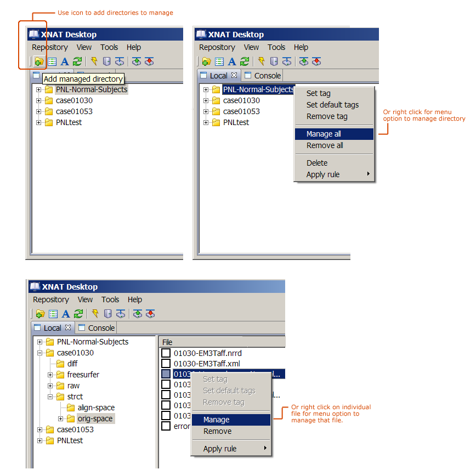Click the File column header
The image size is (476, 475).
pyautogui.click(x=167, y=342)
